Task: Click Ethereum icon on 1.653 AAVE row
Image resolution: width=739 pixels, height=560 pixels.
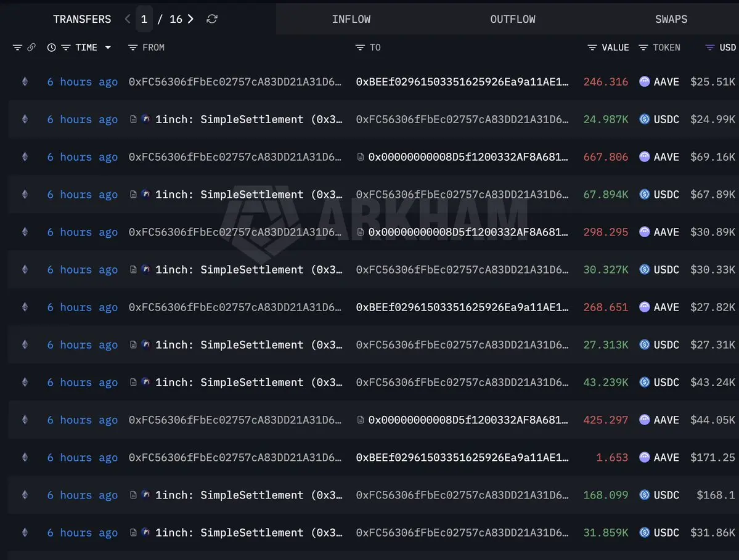Action: (x=25, y=457)
